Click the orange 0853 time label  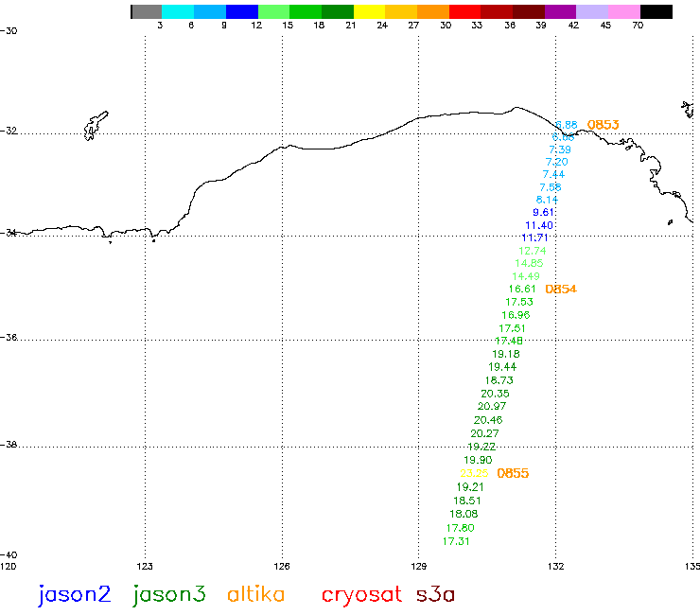(x=604, y=125)
